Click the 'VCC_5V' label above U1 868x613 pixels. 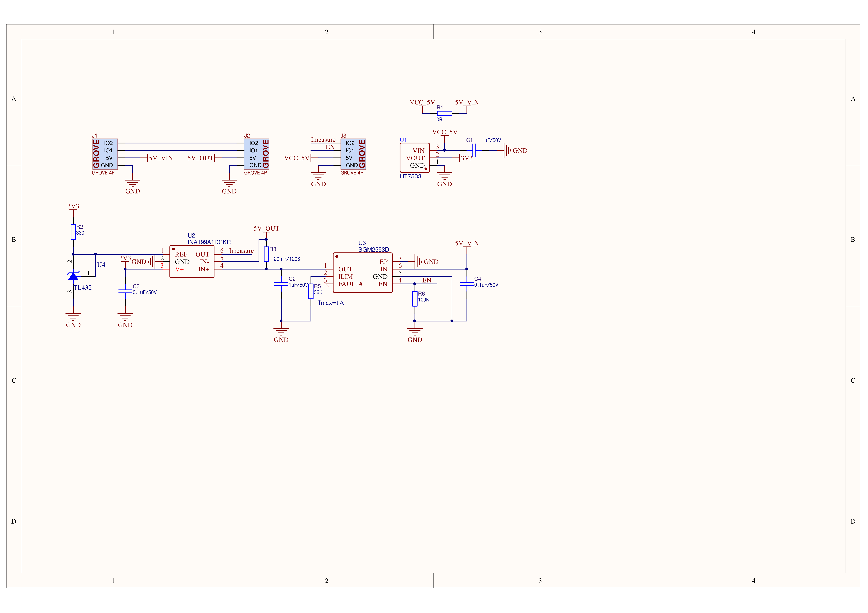pyautogui.click(x=445, y=132)
